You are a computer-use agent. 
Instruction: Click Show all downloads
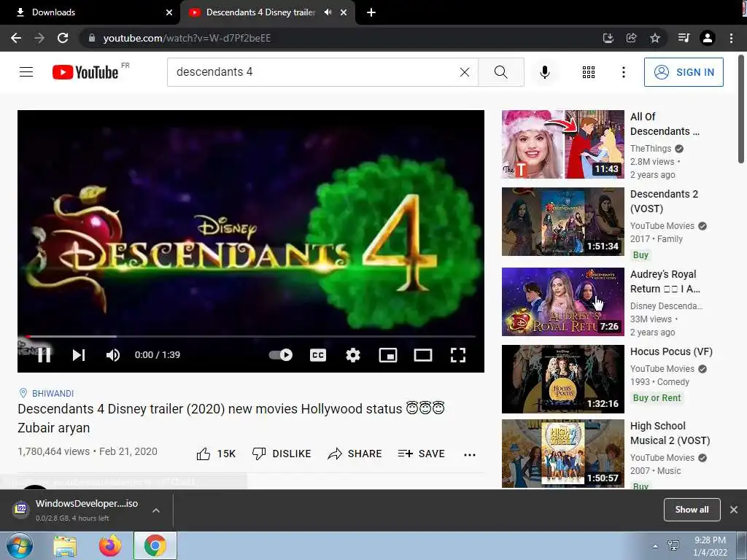tap(692, 510)
